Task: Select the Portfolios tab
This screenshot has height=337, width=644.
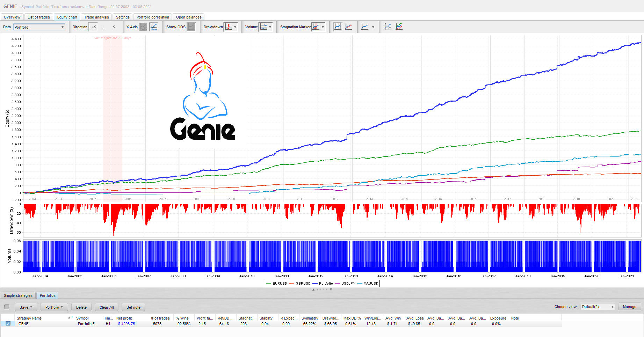Action: (48, 295)
